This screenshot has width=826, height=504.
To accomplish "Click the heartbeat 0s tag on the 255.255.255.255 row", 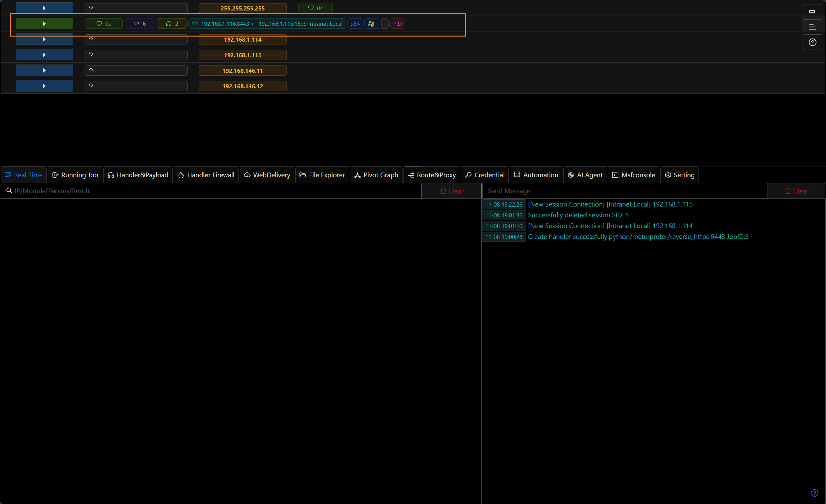I will tap(315, 8).
